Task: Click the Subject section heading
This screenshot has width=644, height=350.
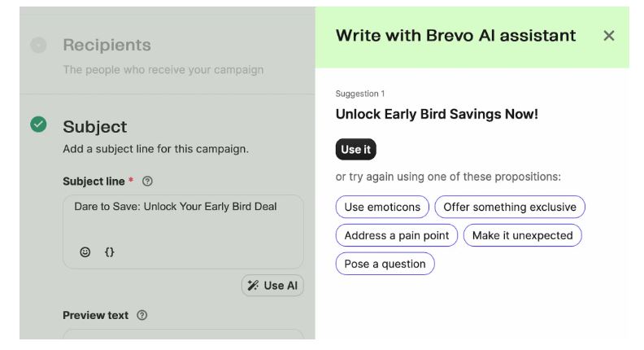Action: [x=95, y=127]
